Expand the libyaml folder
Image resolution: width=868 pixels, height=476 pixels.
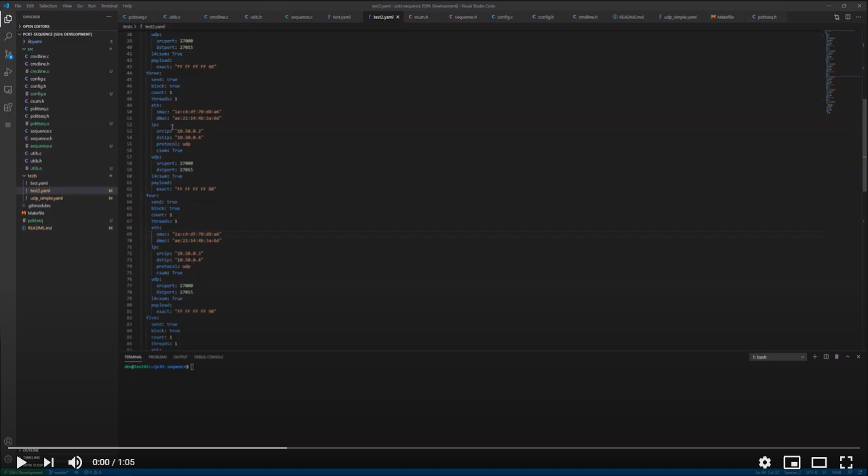pos(35,41)
